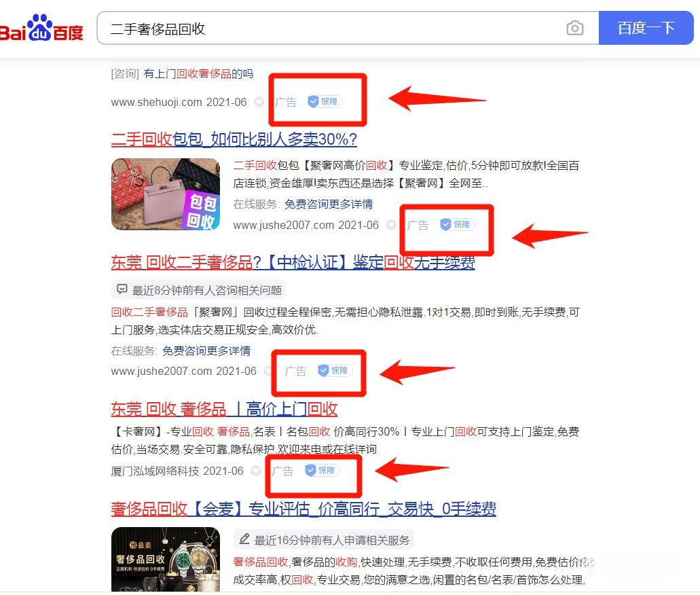
Task: Click the 会麦 奢侈品回收 watch thumbnail
Action: click(x=166, y=559)
